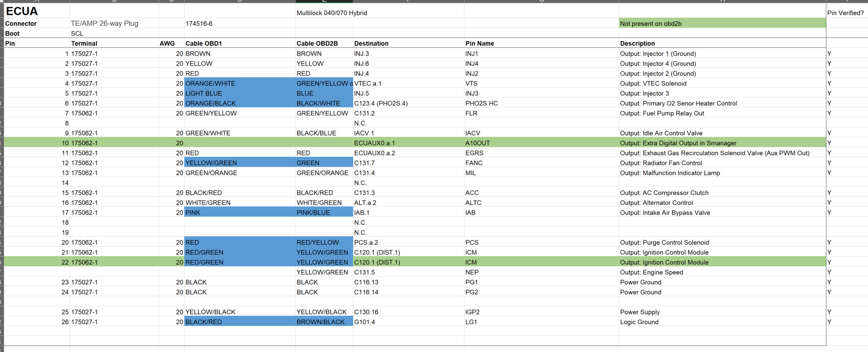Click the "Cable OBD1" column header
This screenshot has height=352, width=868.
(204, 43)
